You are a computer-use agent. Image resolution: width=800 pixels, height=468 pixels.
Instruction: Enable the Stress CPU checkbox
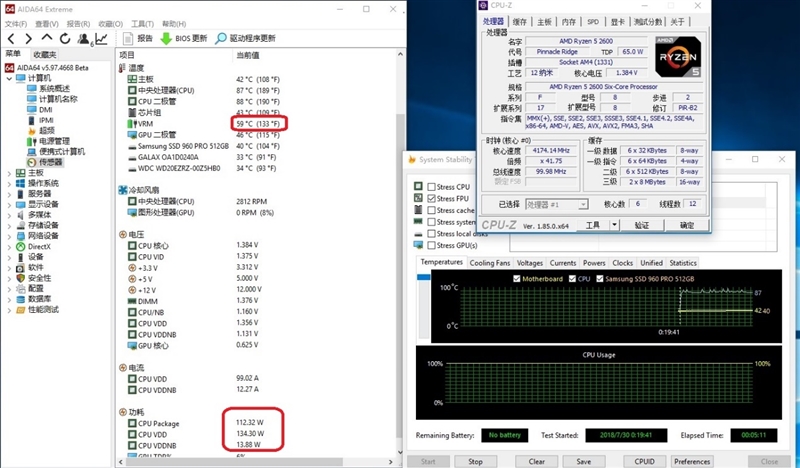coord(432,187)
